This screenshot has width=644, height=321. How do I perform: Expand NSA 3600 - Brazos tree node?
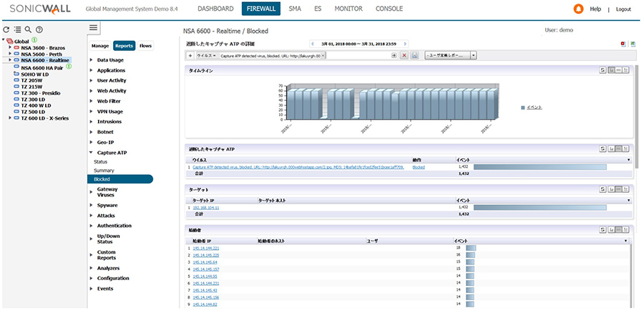10,48
